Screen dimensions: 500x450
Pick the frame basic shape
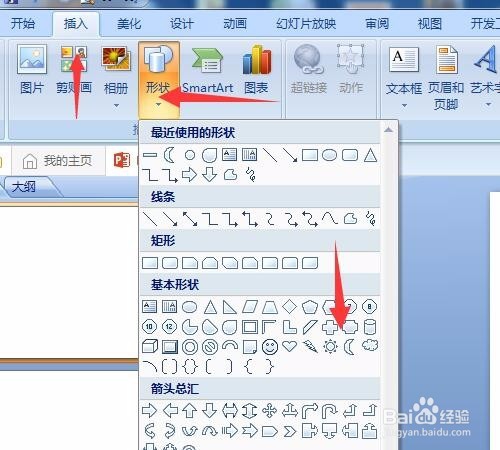pos(250,327)
